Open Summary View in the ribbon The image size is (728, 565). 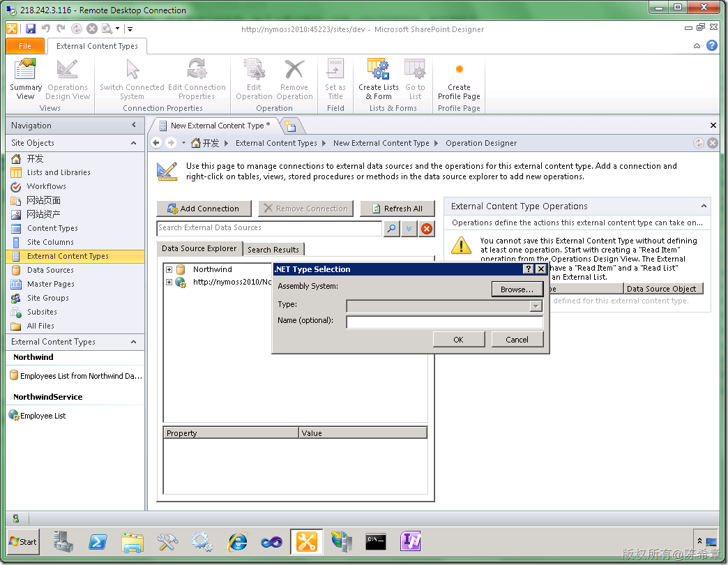click(x=26, y=79)
